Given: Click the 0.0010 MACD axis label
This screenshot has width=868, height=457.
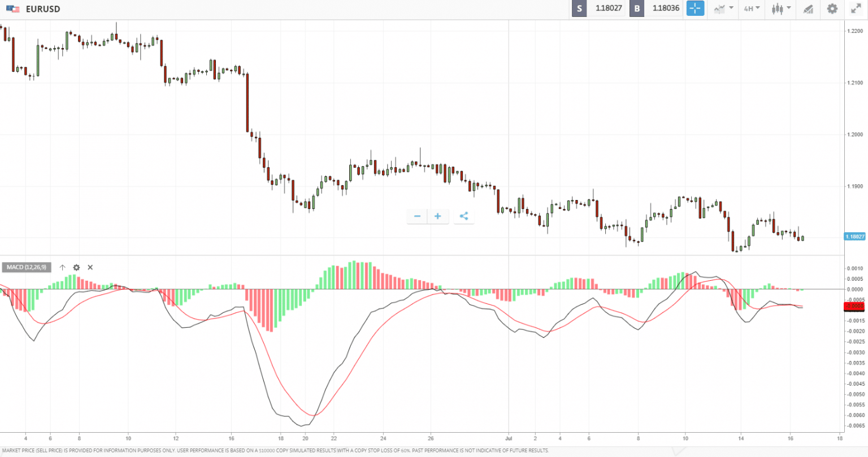Looking at the screenshot, I should (856, 268).
